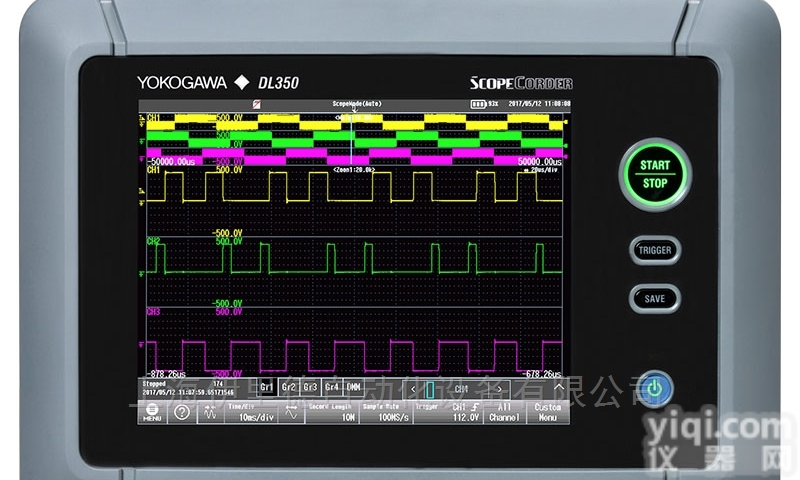Screen dimensions: 800x480
Task: Open the Custom Menu
Action: 547,412
